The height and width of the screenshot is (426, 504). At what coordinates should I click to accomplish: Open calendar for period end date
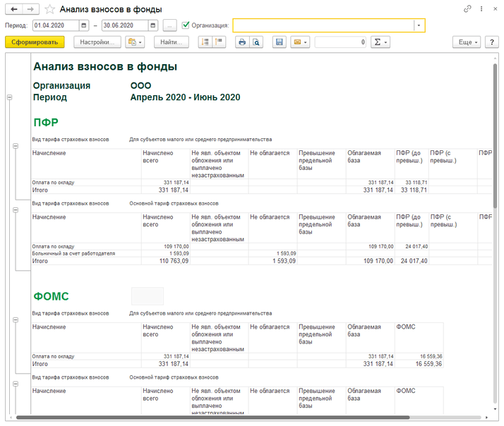153,25
